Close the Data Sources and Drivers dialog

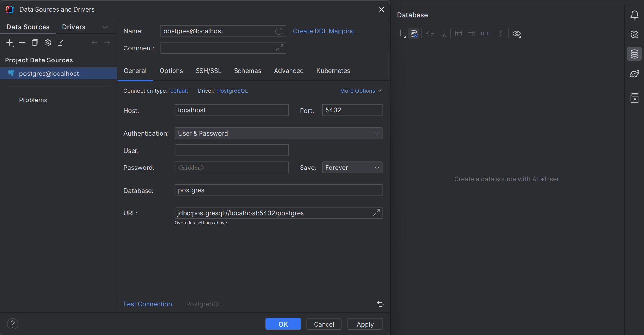pyautogui.click(x=382, y=9)
